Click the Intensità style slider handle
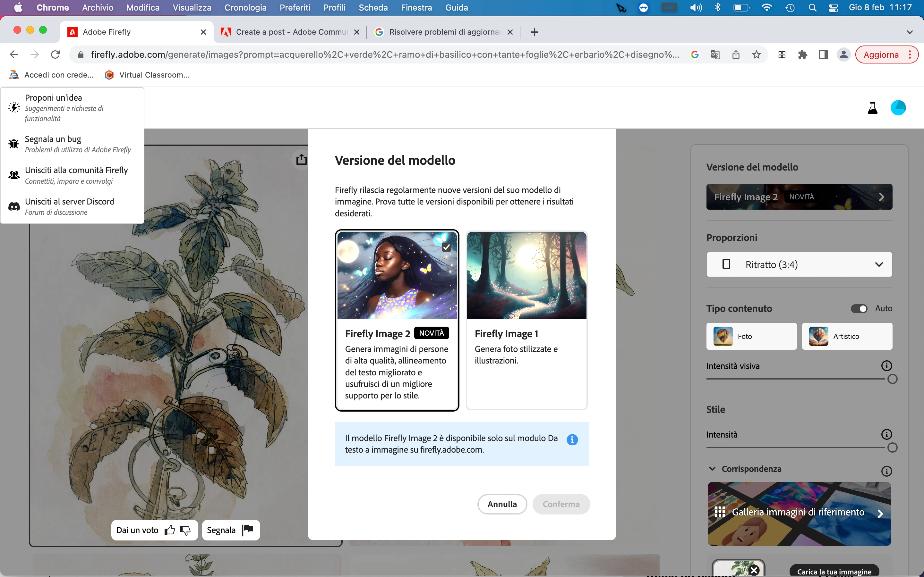This screenshot has width=924, height=577. coord(892,447)
